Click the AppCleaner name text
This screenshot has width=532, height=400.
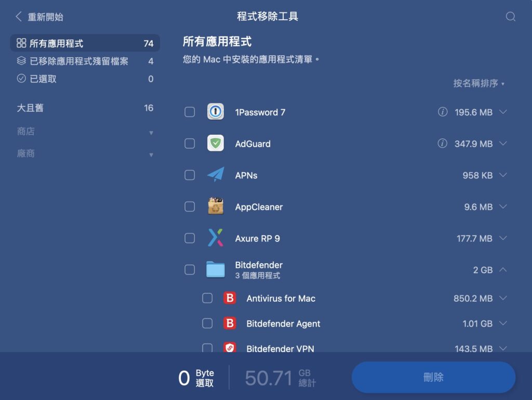[259, 207]
